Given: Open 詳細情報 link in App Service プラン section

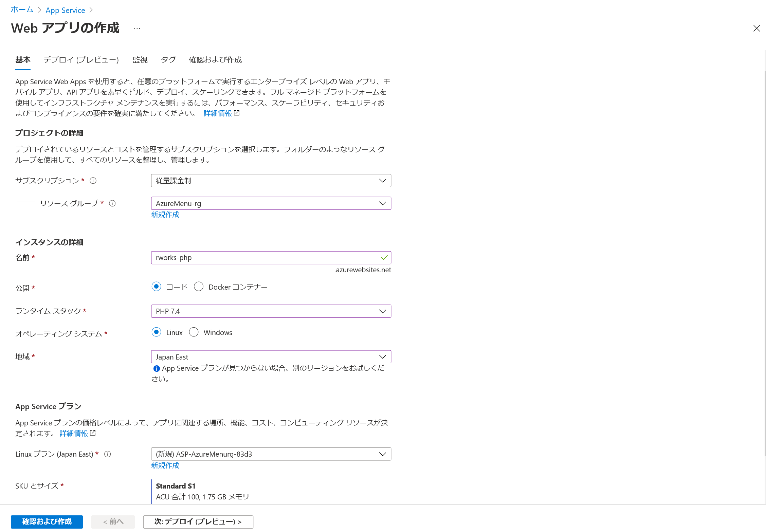Looking at the screenshot, I should (x=74, y=434).
